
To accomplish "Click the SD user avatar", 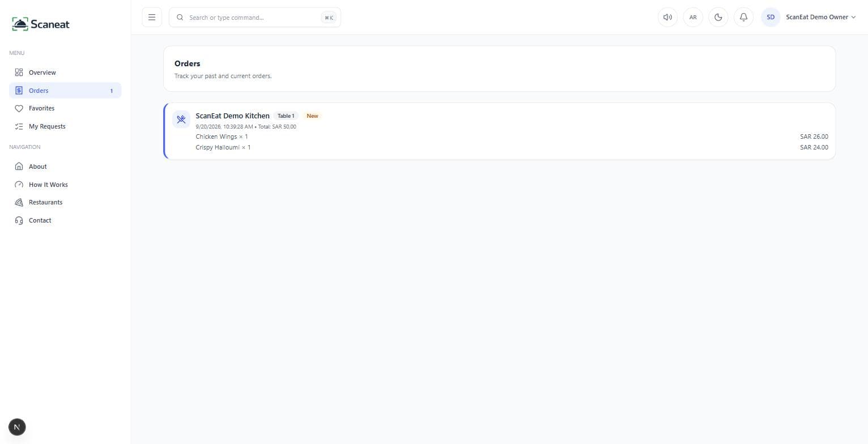I will pyautogui.click(x=771, y=17).
